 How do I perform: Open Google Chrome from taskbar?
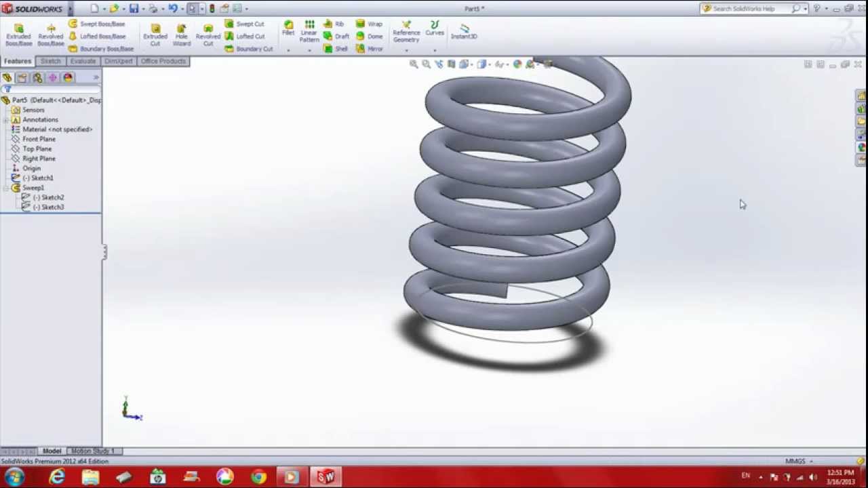tap(258, 477)
